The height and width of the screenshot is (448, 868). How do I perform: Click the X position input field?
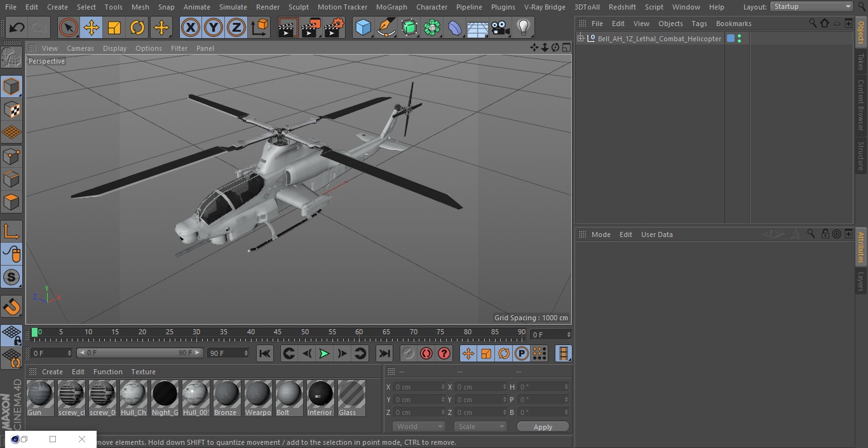(x=419, y=387)
